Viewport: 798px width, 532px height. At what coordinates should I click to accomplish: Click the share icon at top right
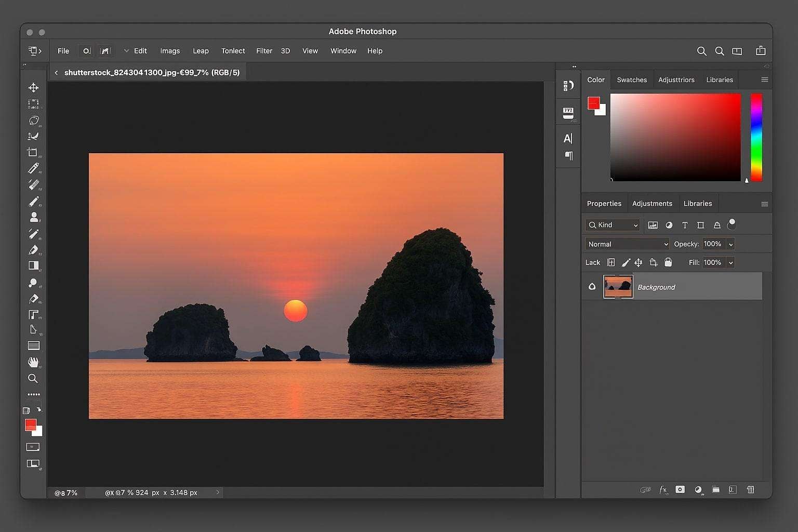click(761, 50)
